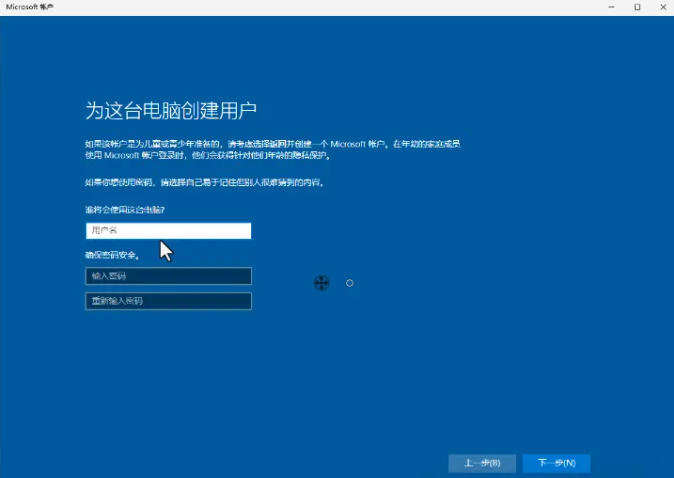Click the word Microsoft in first paragraph line
This screenshot has height=478, width=674.
coord(377,144)
